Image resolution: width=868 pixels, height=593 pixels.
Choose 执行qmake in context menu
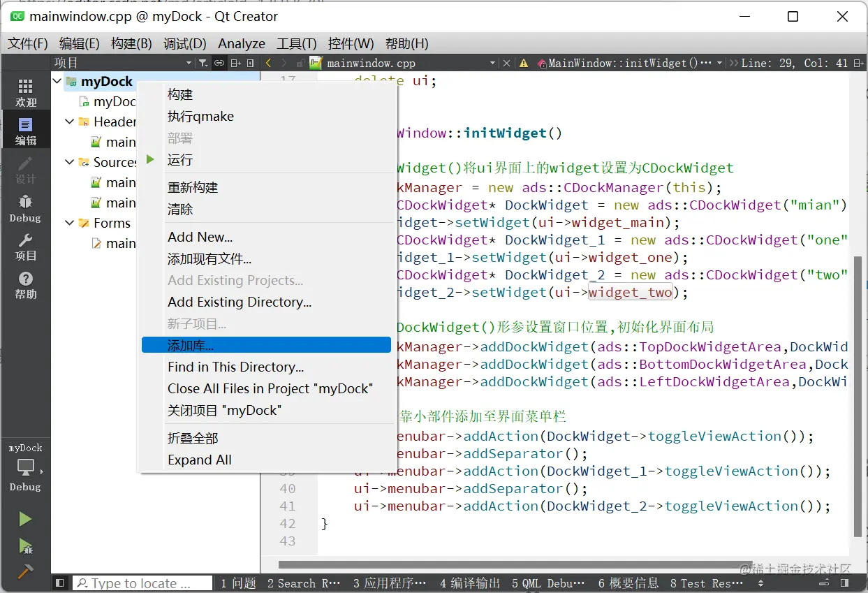click(x=266, y=116)
